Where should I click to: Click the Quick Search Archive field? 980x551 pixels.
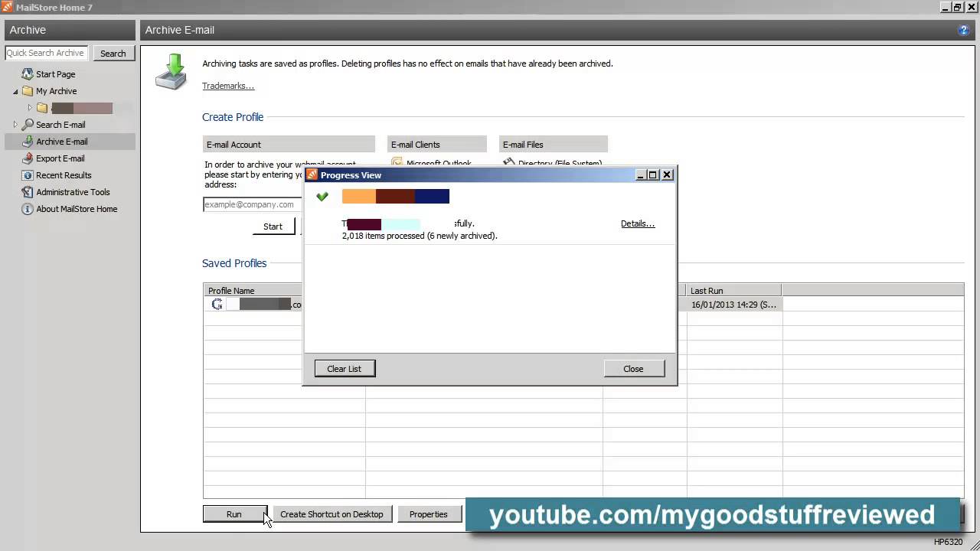47,53
